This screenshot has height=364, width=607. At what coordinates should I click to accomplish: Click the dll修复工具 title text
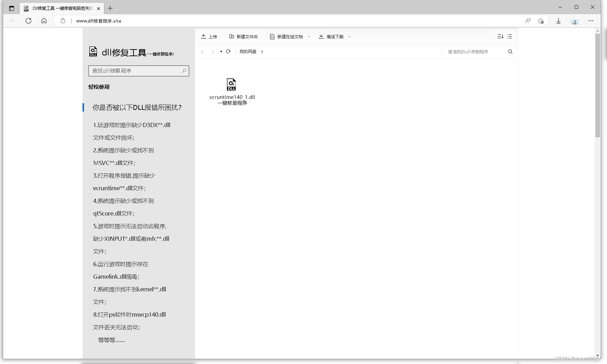click(x=124, y=53)
